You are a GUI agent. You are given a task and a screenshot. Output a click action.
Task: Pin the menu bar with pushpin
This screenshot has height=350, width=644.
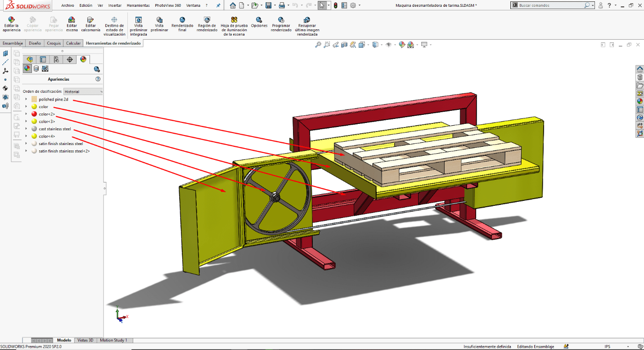218,5
